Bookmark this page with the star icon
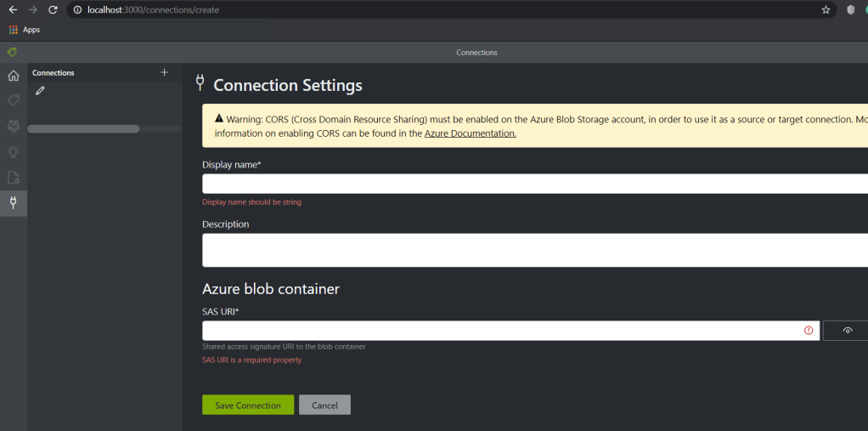This screenshot has width=868, height=431. 826,10
